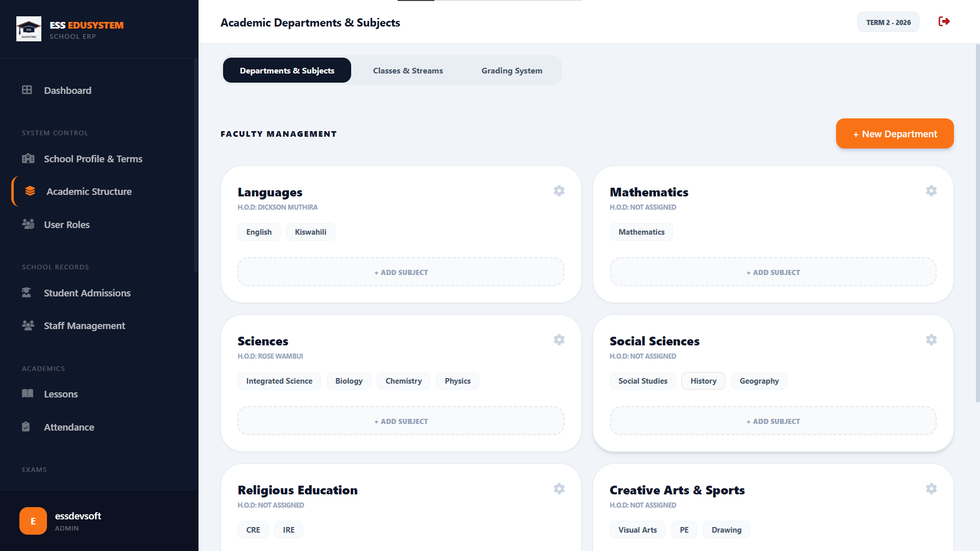Click the User Roles people icon

click(x=28, y=224)
